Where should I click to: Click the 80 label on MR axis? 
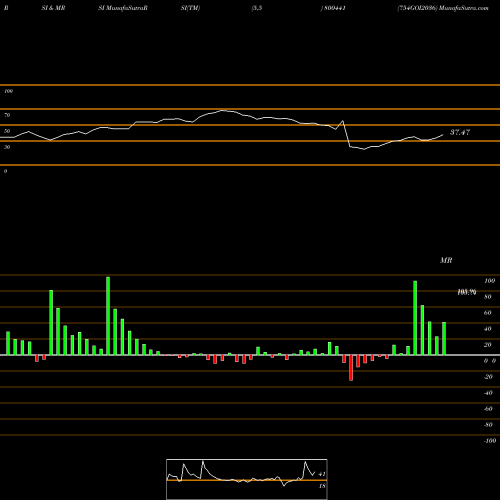[x=488, y=297]
